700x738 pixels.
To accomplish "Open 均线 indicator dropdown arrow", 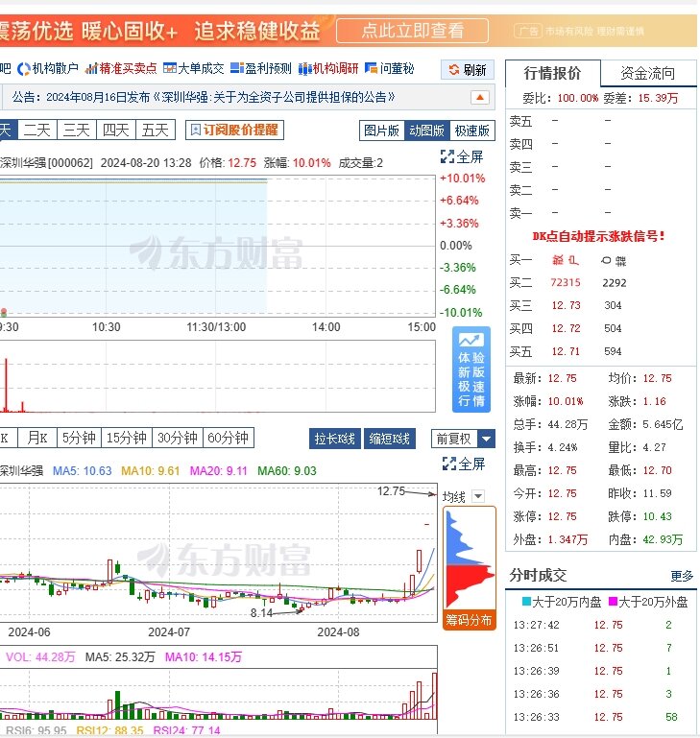I will [x=478, y=496].
